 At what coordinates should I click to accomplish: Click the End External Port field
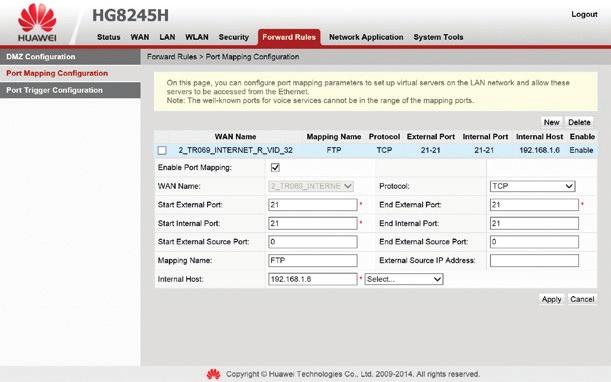click(534, 205)
